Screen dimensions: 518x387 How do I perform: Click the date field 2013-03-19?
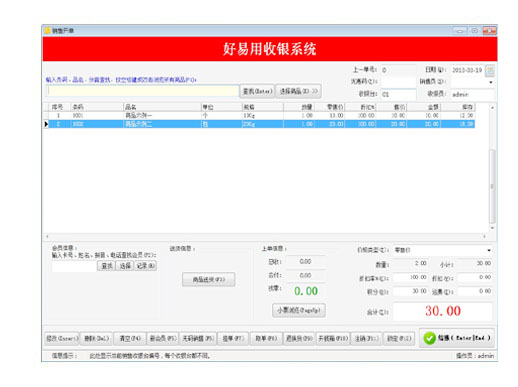coord(467,70)
